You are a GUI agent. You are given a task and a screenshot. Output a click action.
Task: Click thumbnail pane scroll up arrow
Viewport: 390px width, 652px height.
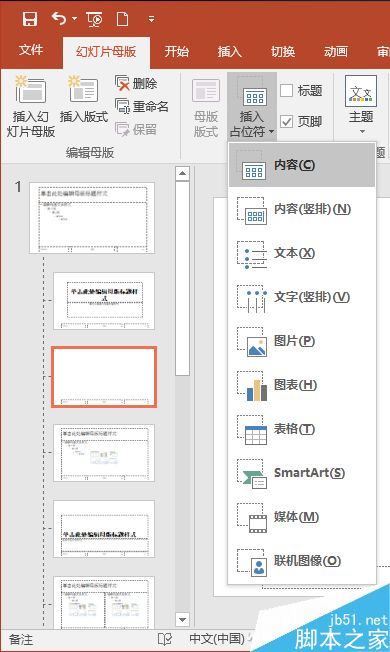(182, 173)
